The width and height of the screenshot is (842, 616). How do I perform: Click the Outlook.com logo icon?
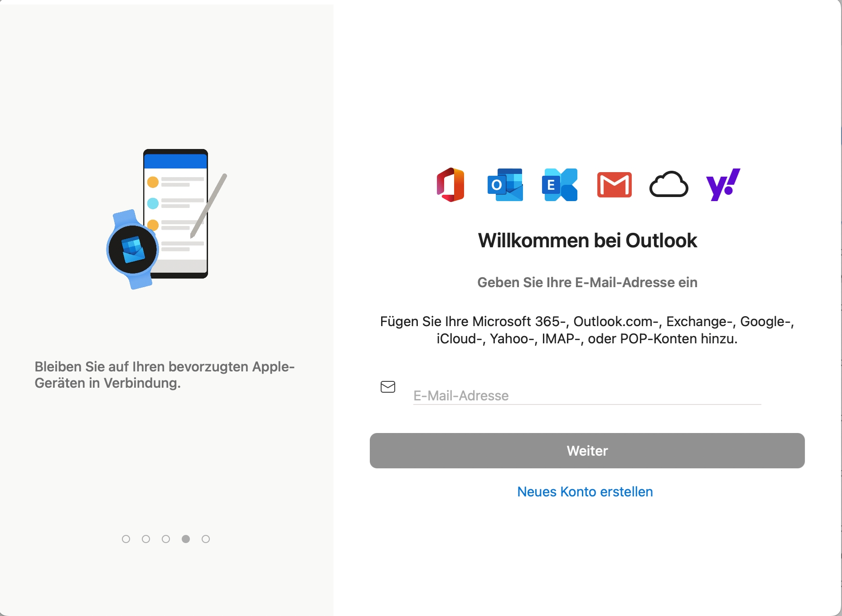[x=505, y=185]
